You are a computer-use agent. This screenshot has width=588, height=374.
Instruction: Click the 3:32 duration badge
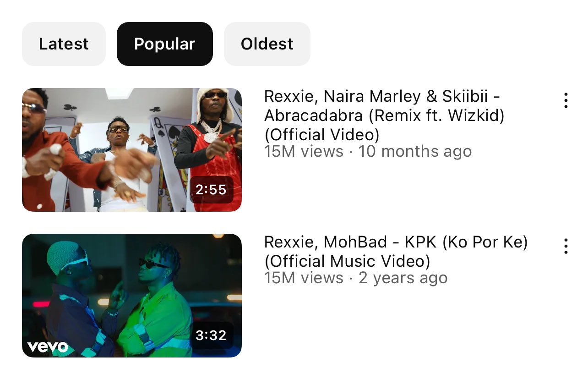pos(211,335)
